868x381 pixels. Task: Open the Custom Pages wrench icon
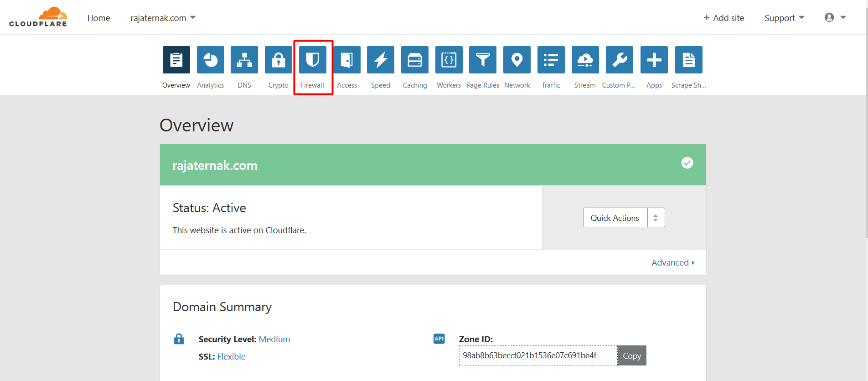[x=620, y=60]
